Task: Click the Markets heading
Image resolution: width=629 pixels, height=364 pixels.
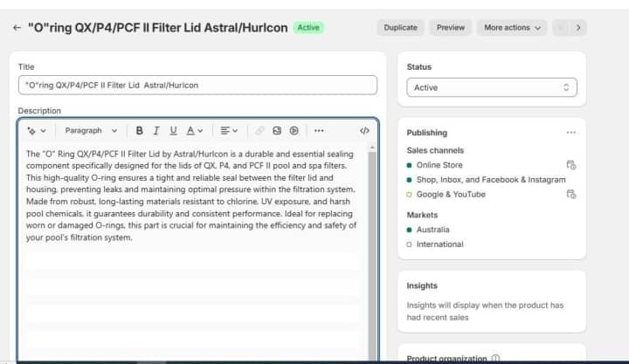Action: (x=422, y=215)
